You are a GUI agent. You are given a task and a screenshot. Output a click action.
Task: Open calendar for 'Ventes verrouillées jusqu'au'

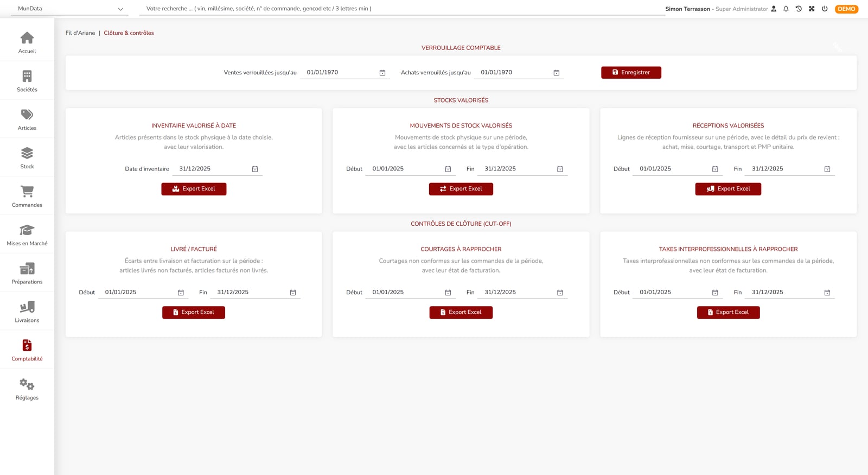(x=382, y=73)
